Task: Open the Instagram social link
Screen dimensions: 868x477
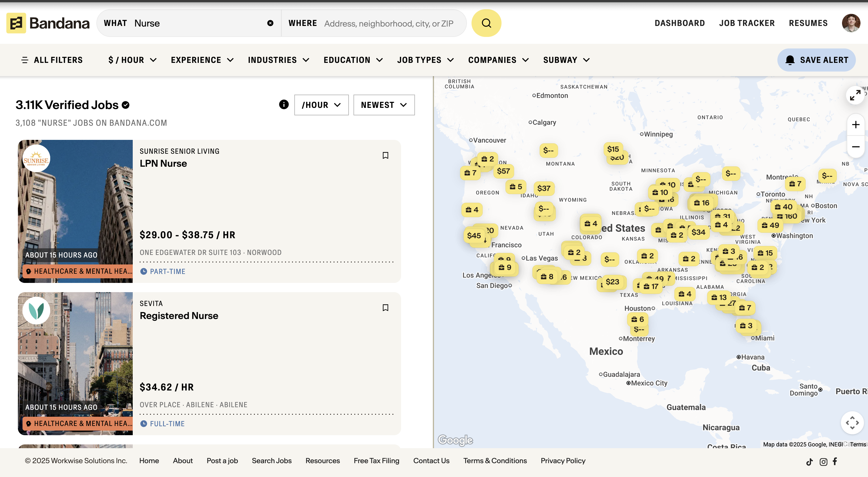Action: 823,462
